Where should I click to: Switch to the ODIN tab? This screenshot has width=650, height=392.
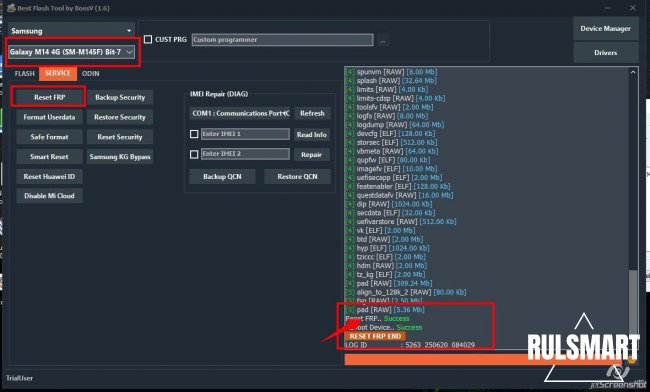(90, 73)
